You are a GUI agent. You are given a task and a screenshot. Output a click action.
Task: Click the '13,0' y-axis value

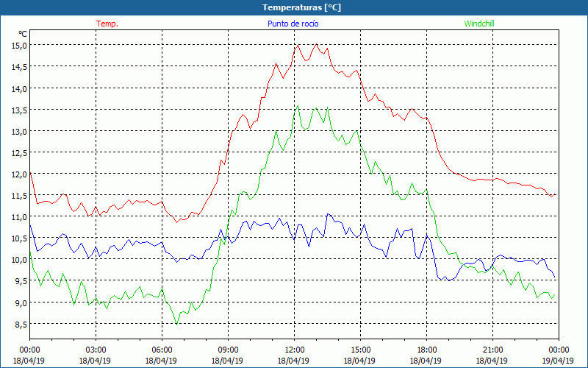[x=20, y=132]
